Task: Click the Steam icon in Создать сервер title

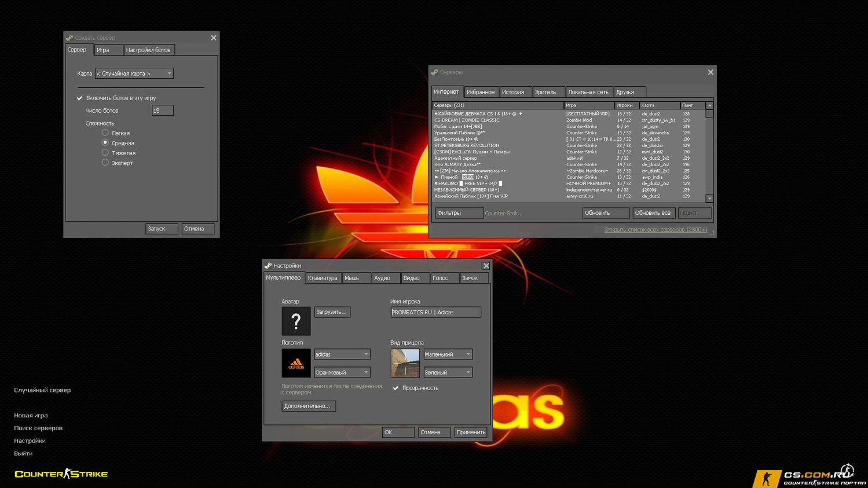Action: pyautogui.click(x=69, y=38)
